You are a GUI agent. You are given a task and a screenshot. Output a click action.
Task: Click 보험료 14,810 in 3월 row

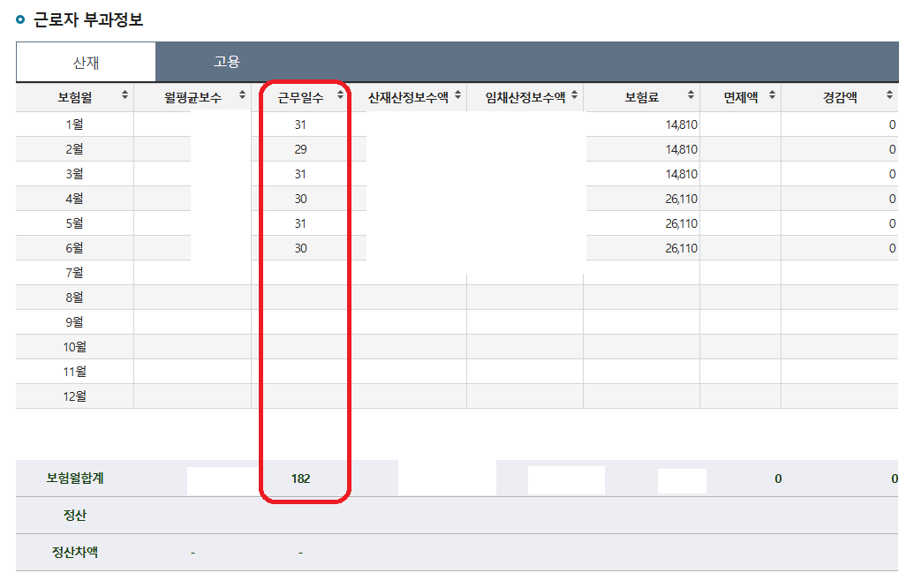pos(682,174)
